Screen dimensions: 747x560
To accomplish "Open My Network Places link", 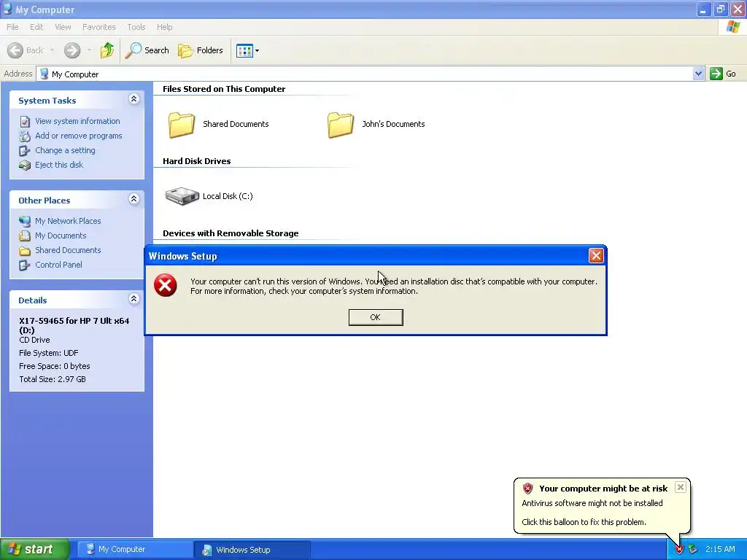I will coord(68,221).
